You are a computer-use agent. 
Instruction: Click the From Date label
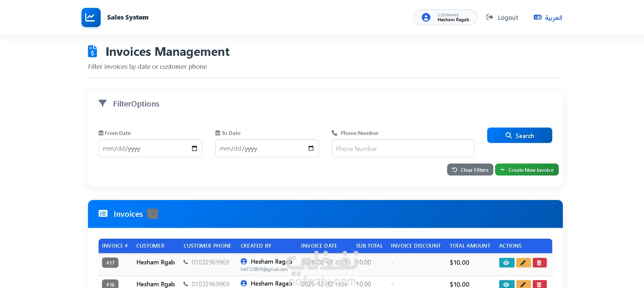(118, 133)
